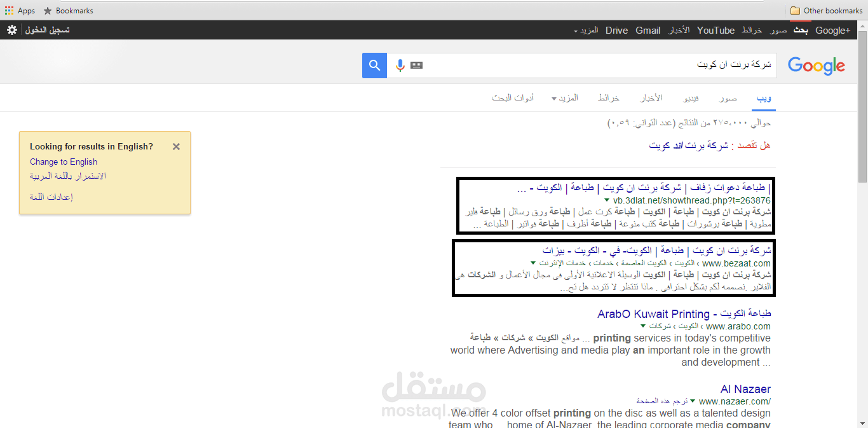This screenshot has width=868, height=428.
Task: Select بحث in the top black bar
Action: [801, 30]
